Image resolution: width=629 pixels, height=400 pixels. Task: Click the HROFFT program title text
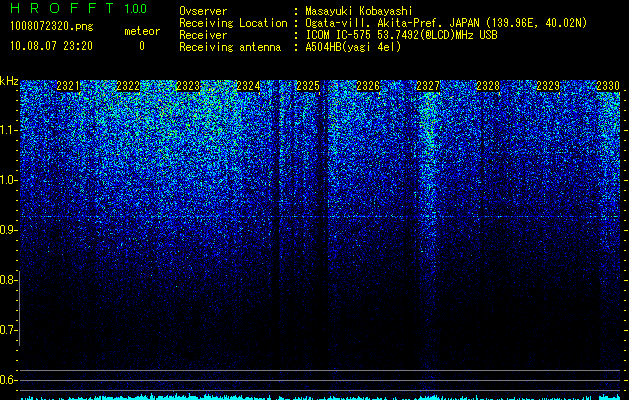62,8
